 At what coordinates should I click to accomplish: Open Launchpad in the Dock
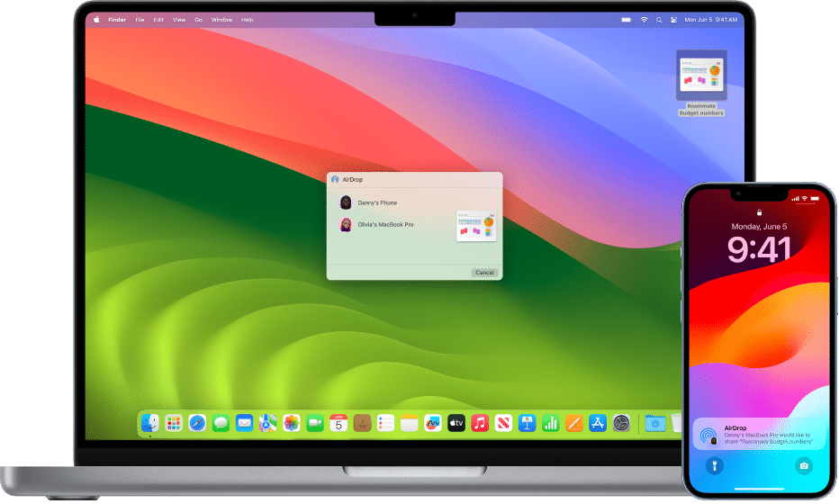click(174, 424)
